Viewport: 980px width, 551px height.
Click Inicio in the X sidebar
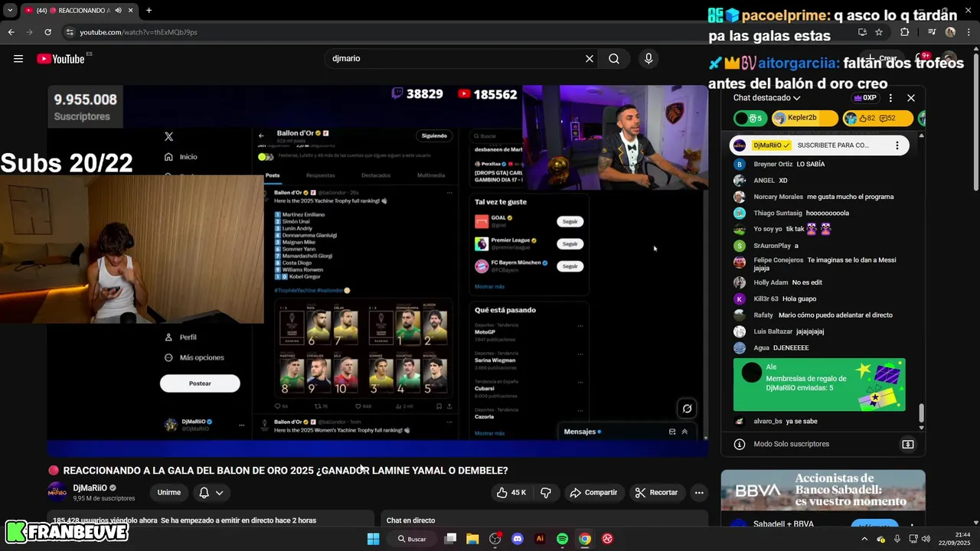[181, 157]
